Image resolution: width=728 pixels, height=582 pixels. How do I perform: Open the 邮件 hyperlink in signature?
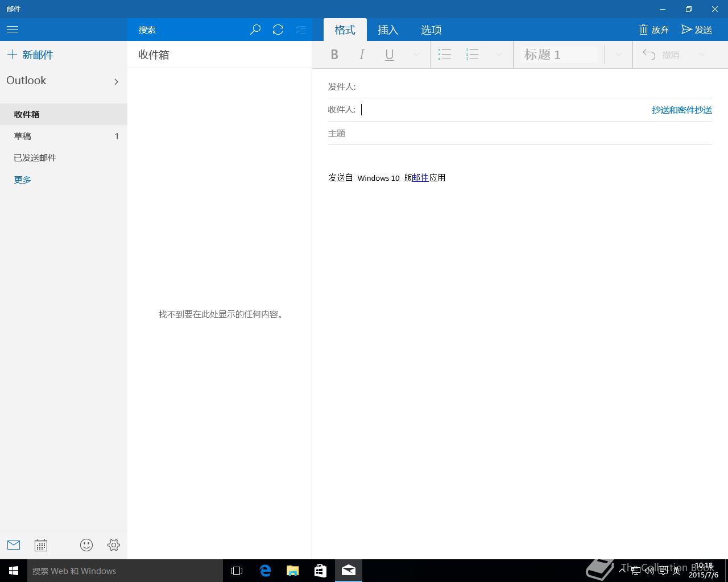(420, 177)
